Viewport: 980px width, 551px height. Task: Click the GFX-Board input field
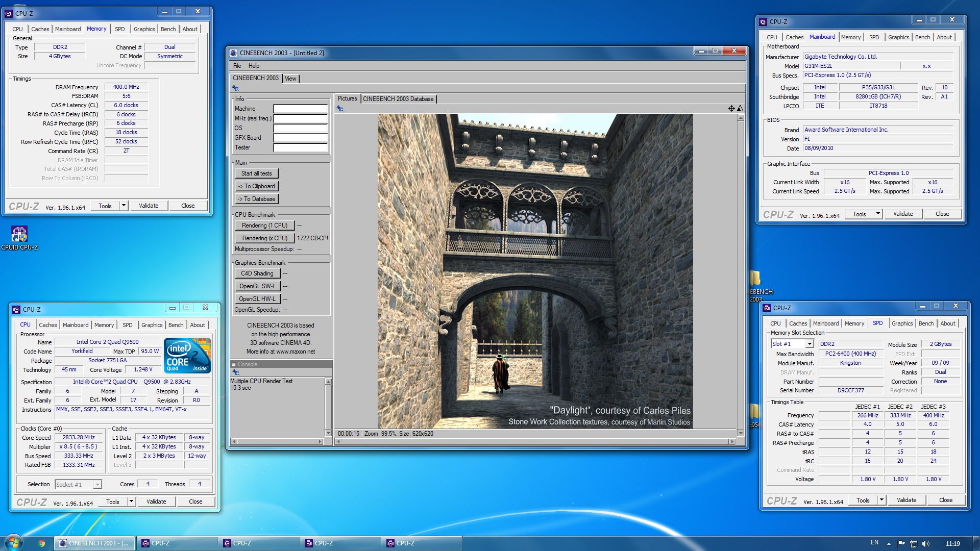click(300, 138)
